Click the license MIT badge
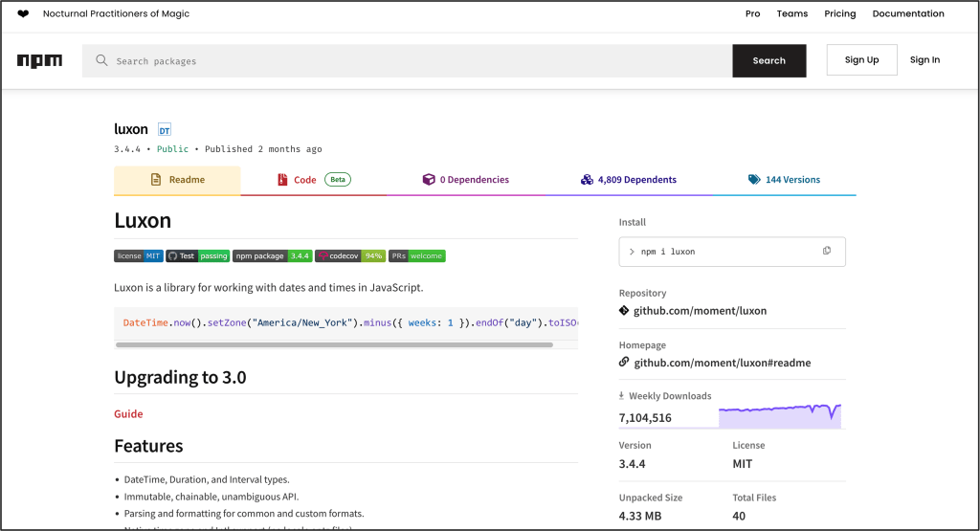This screenshot has height=531, width=980. click(x=139, y=256)
